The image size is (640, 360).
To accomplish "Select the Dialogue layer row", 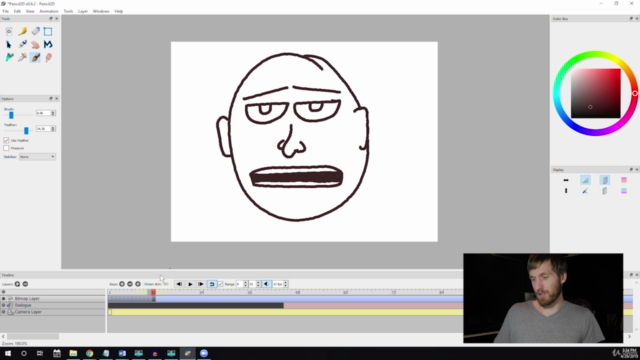I will point(53,305).
